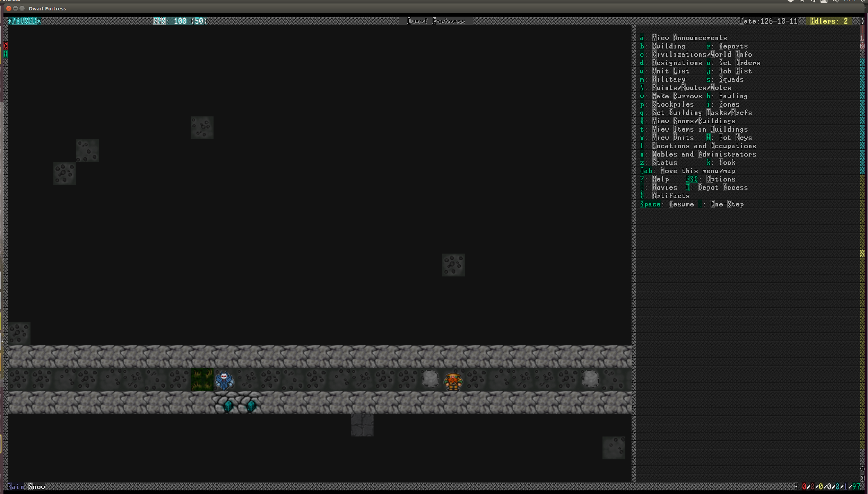The width and height of the screenshot is (868, 494).
Task: Open the Artifacts entry
Action: [x=665, y=196]
